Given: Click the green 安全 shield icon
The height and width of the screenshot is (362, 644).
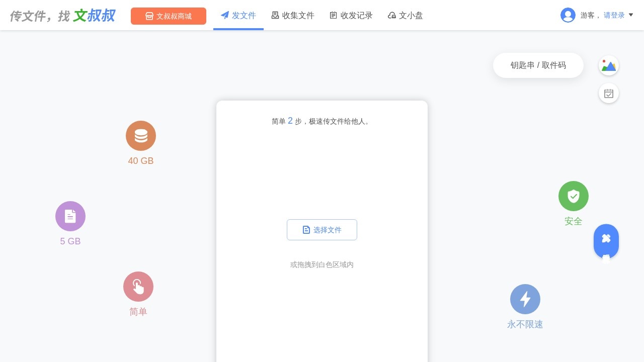Looking at the screenshot, I should [x=574, y=196].
